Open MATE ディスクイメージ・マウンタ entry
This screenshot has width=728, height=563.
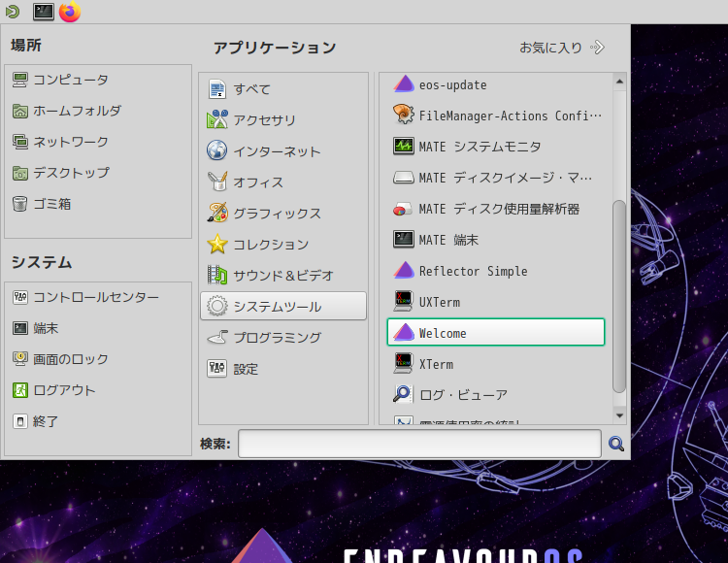pyautogui.click(x=496, y=178)
